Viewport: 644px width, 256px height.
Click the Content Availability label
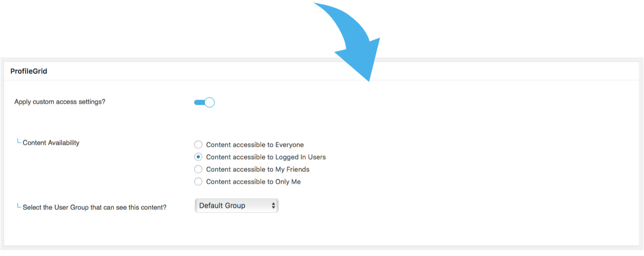click(51, 143)
